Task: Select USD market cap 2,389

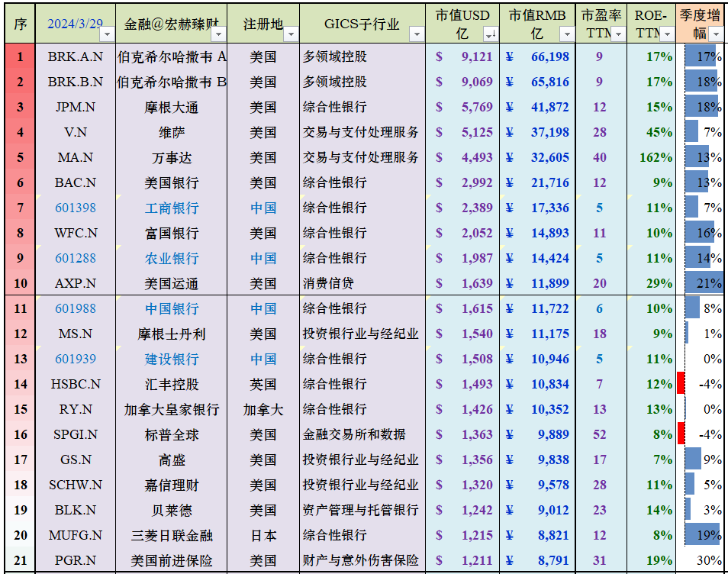Action: click(462, 208)
